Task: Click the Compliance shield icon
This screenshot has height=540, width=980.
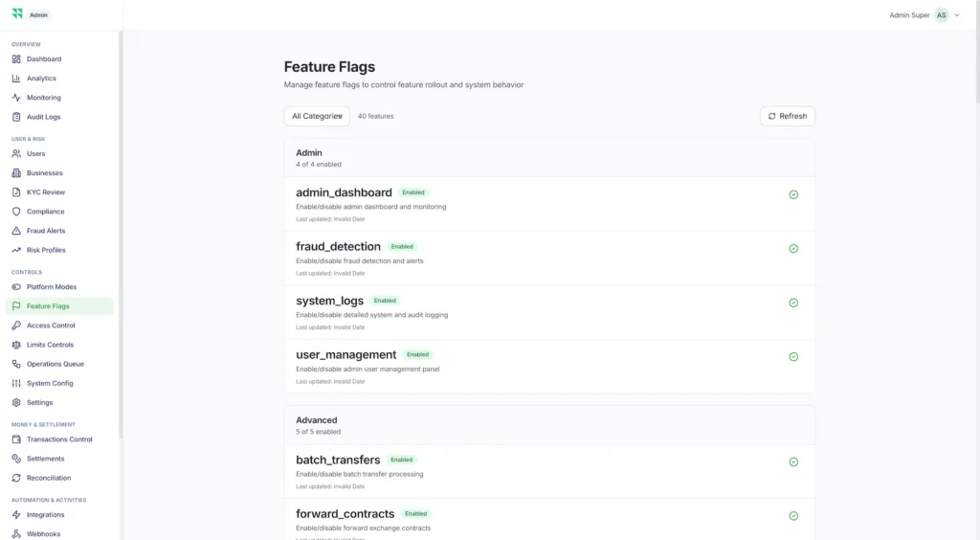Action: coord(16,212)
